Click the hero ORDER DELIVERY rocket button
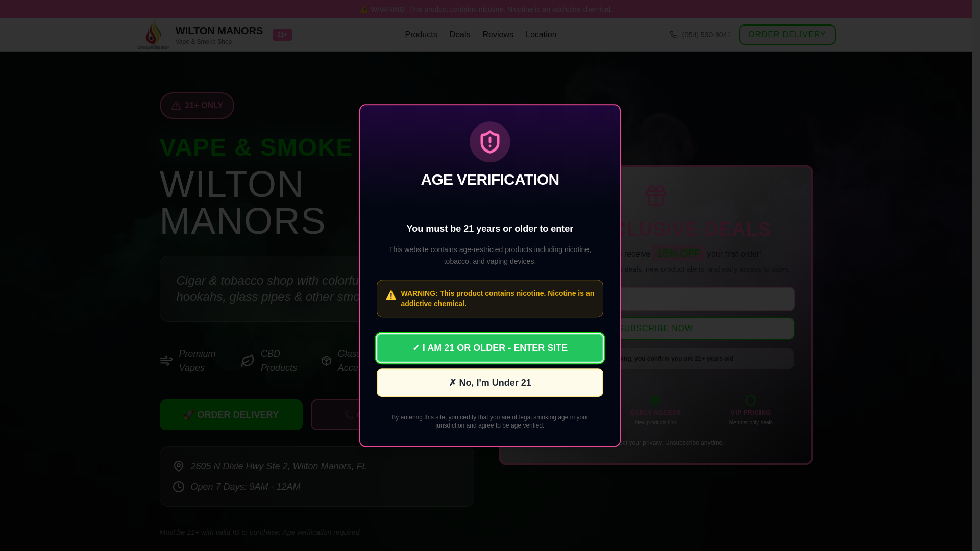The width and height of the screenshot is (980, 551). click(x=231, y=415)
